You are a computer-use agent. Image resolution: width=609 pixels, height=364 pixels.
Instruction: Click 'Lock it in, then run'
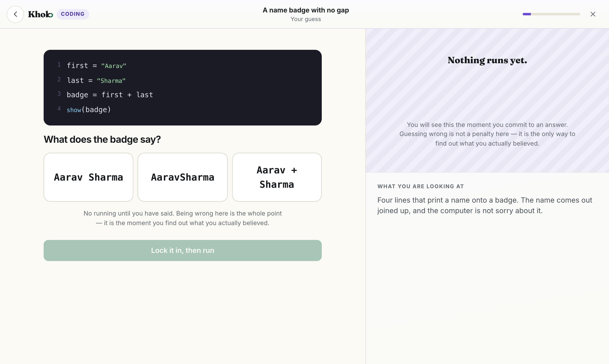click(x=183, y=250)
